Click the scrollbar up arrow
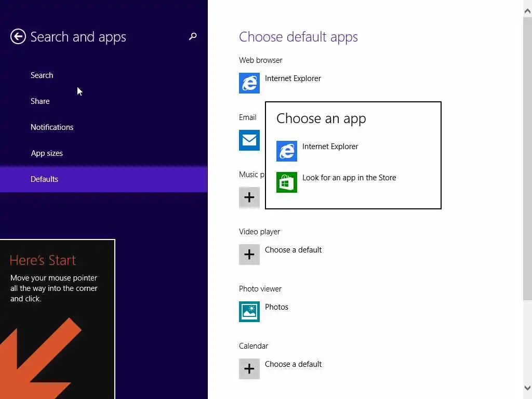 point(527,11)
